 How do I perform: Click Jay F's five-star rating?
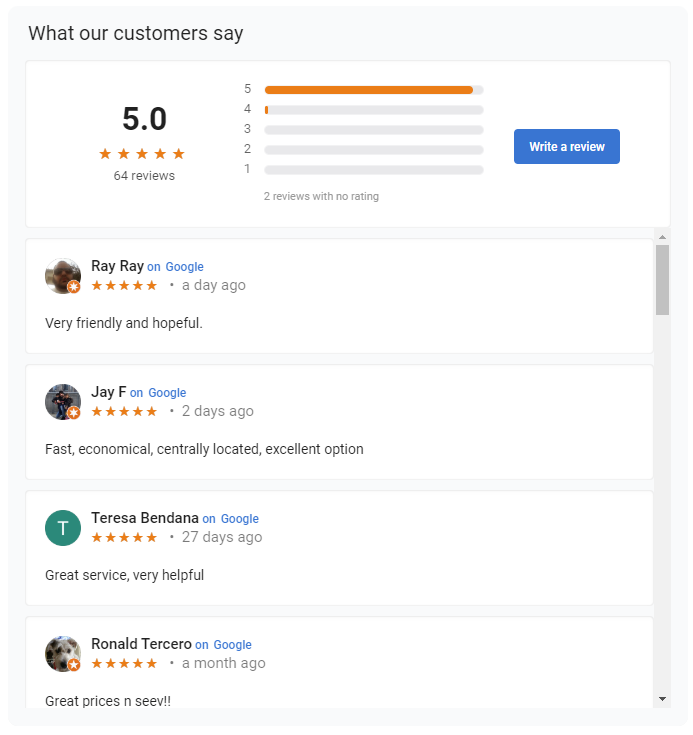pyautogui.click(x=124, y=411)
